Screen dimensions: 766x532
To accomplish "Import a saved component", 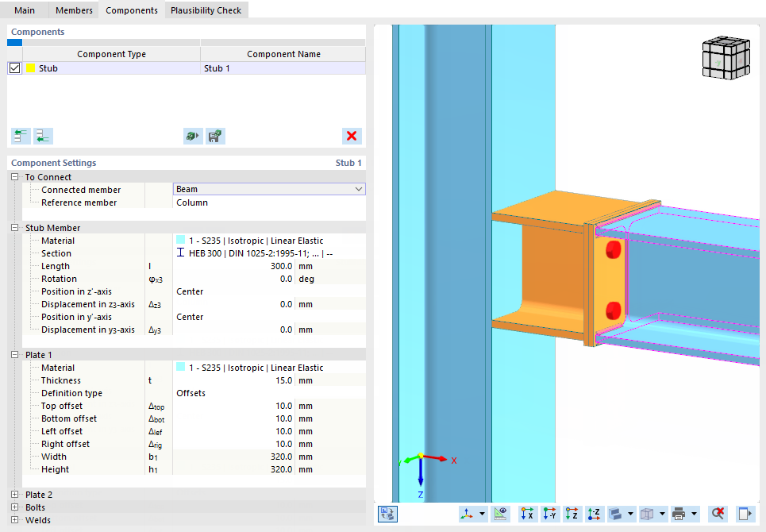I will click(x=192, y=136).
